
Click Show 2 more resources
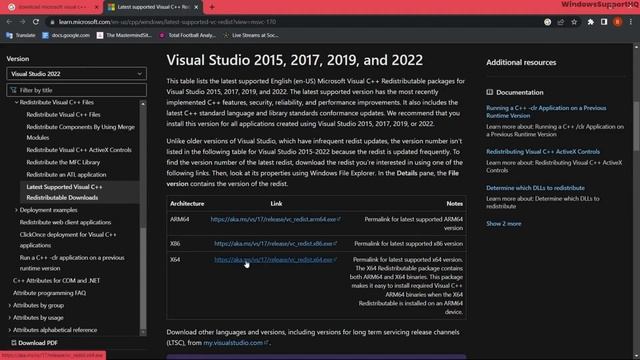pyautogui.click(x=503, y=224)
